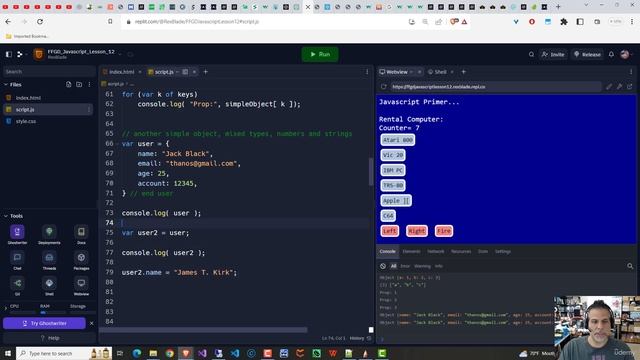Focus the sidebar Search field
This screenshot has width=640, height=360.
point(48,71)
